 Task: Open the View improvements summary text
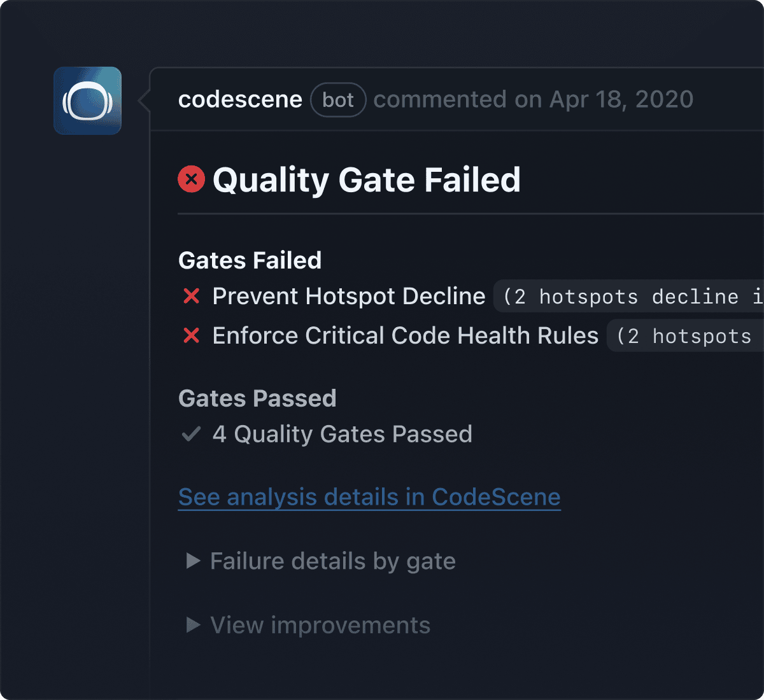[x=320, y=626]
